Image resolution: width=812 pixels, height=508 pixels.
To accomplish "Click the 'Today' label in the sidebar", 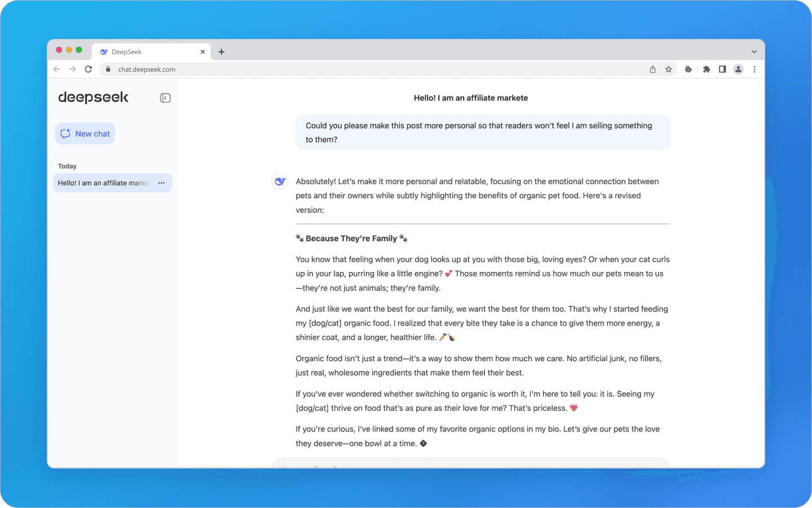I will 67,167.
